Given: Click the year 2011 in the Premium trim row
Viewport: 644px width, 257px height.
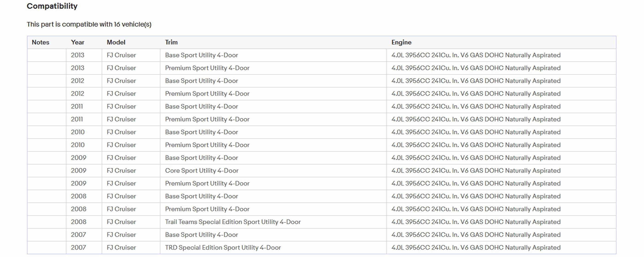Looking at the screenshot, I should 77,119.
